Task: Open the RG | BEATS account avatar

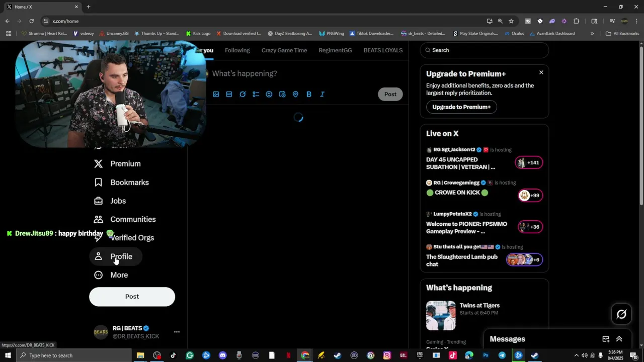Action: coord(101,332)
